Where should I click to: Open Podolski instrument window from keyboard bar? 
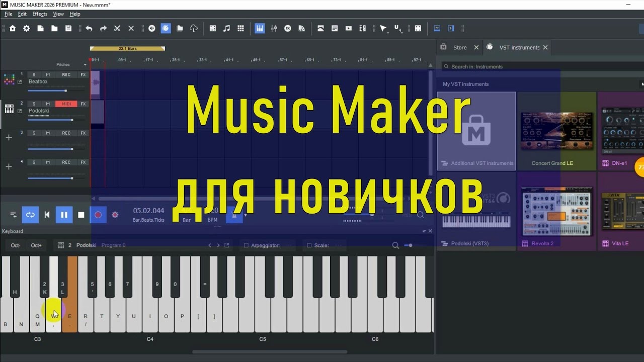227,245
